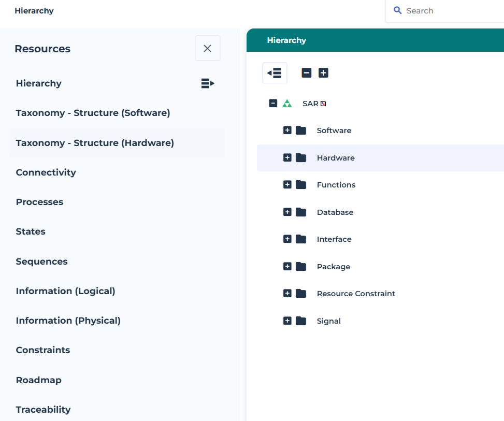The height and width of the screenshot is (421, 504).
Task: Click the Software folder icon
Action: pyautogui.click(x=301, y=130)
